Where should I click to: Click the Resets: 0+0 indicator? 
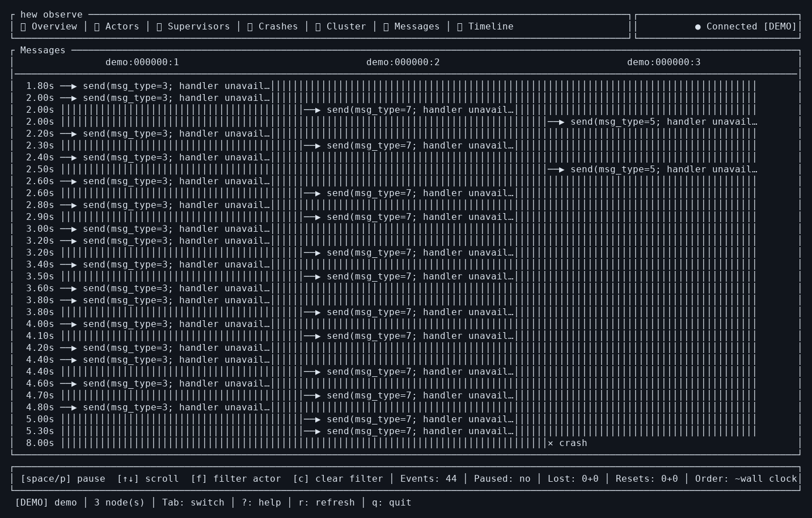tap(647, 479)
